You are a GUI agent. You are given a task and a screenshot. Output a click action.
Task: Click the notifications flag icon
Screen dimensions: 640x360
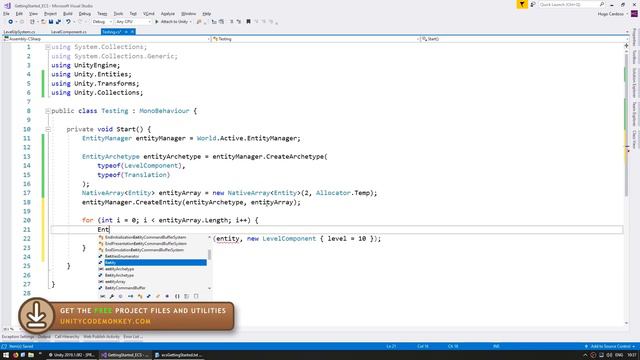point(522,4)
